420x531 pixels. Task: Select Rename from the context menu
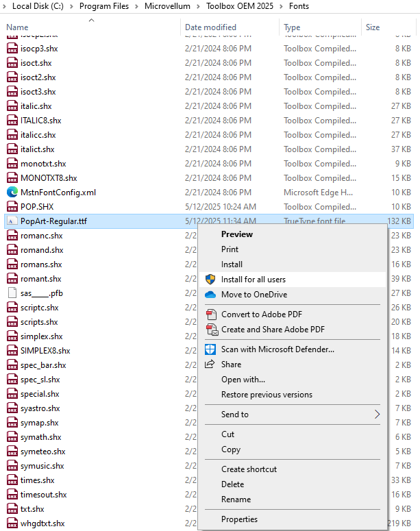coord(236,499)
